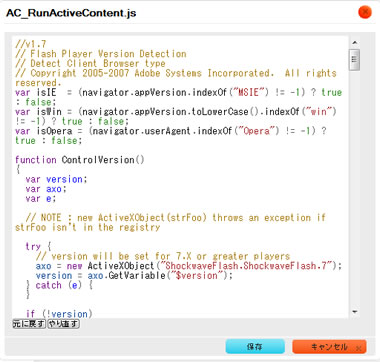380x362 pixels.
Task: Click the scrollbar down arrow
Action: pyautogui.click(x=354, y=312)
